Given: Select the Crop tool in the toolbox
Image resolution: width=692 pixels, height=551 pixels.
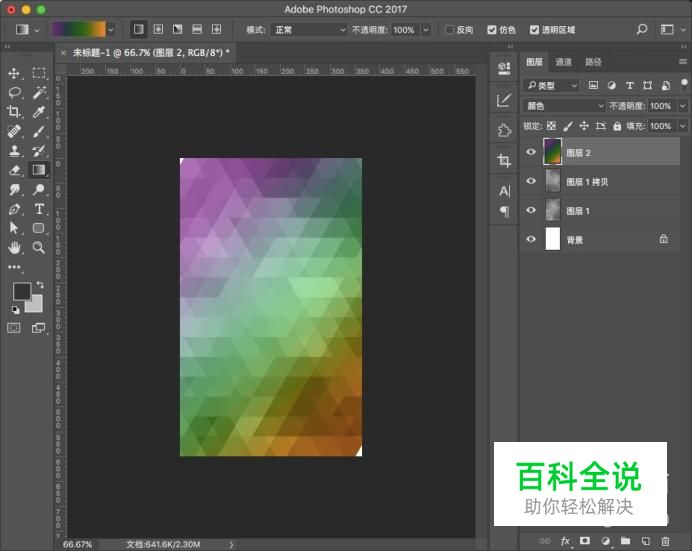Looking at the screenshot, I should [x=14, y=111].
